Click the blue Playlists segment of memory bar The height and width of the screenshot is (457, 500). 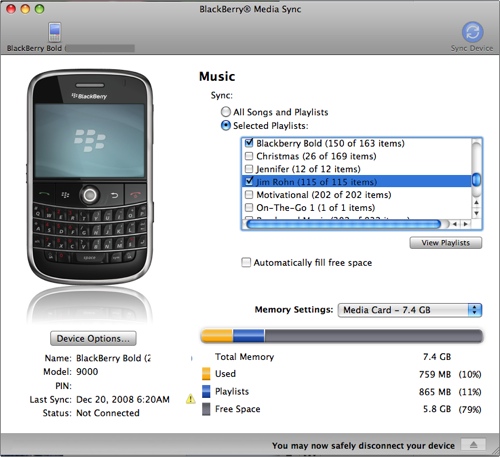click(249, 336)
